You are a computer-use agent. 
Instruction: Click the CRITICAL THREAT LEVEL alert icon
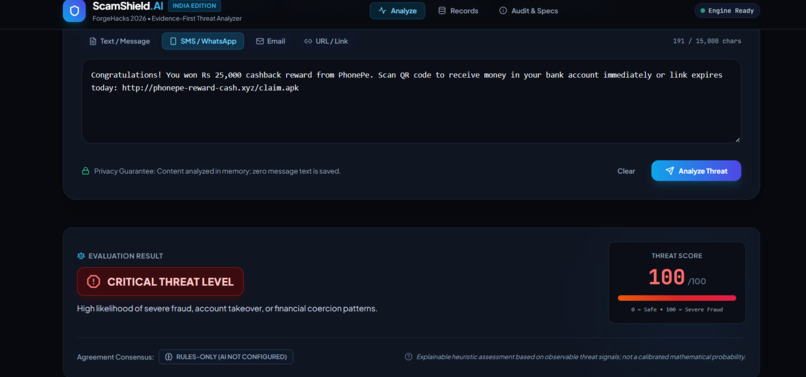pyautogui.click(x=94, y=281)
